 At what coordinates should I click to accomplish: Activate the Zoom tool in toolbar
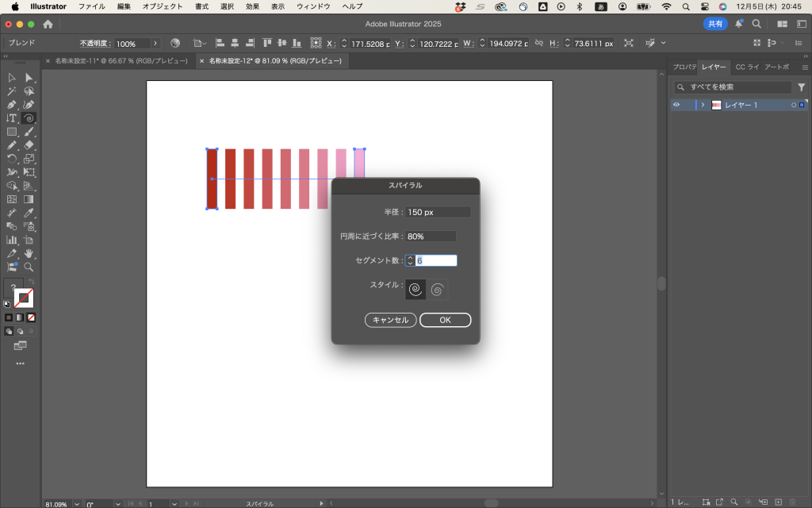tap(29, 267)
